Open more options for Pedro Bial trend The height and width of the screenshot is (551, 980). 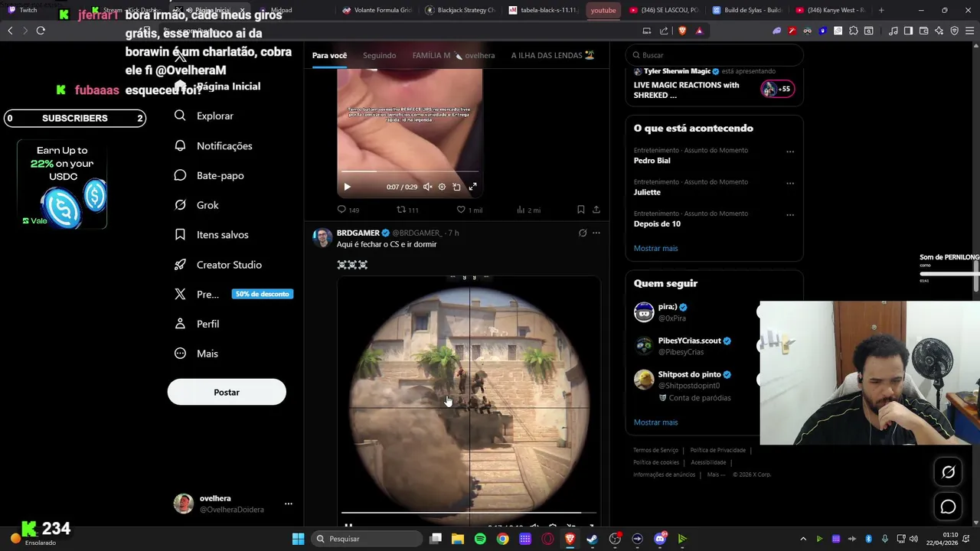[x=790, y=152]
